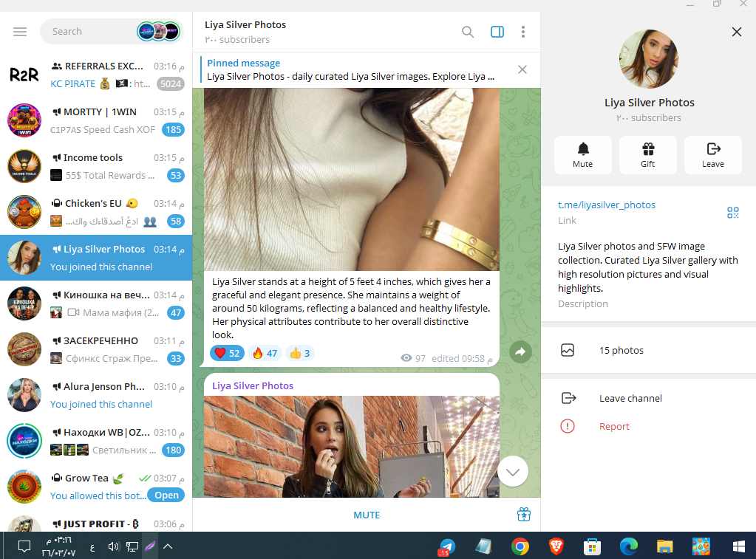756x559 pixels.
Task: Open the pinned message text
Action: pyautogui.click(x=350, y=76)
